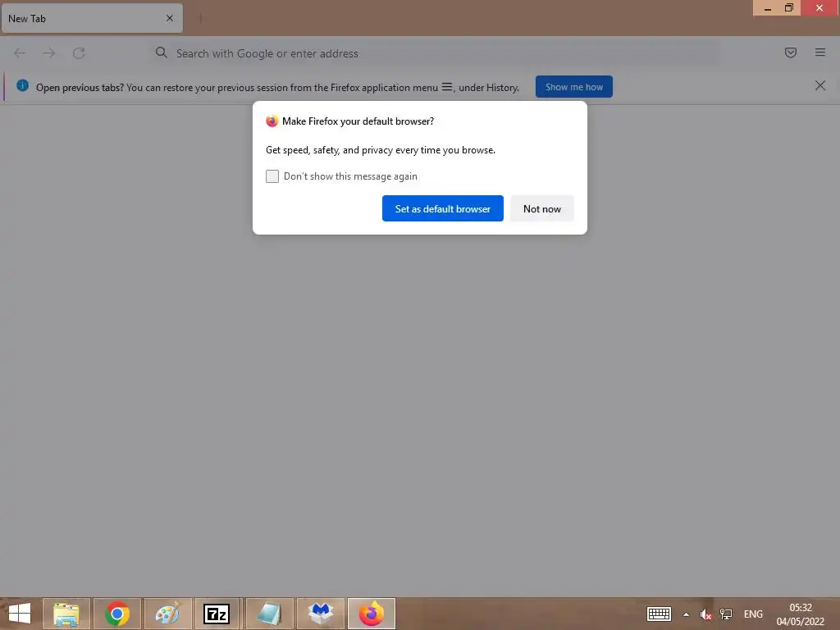Viewport: 840px width, 630px height.
Task: Open the Firefox application menu
Action: tap(819, 52)
